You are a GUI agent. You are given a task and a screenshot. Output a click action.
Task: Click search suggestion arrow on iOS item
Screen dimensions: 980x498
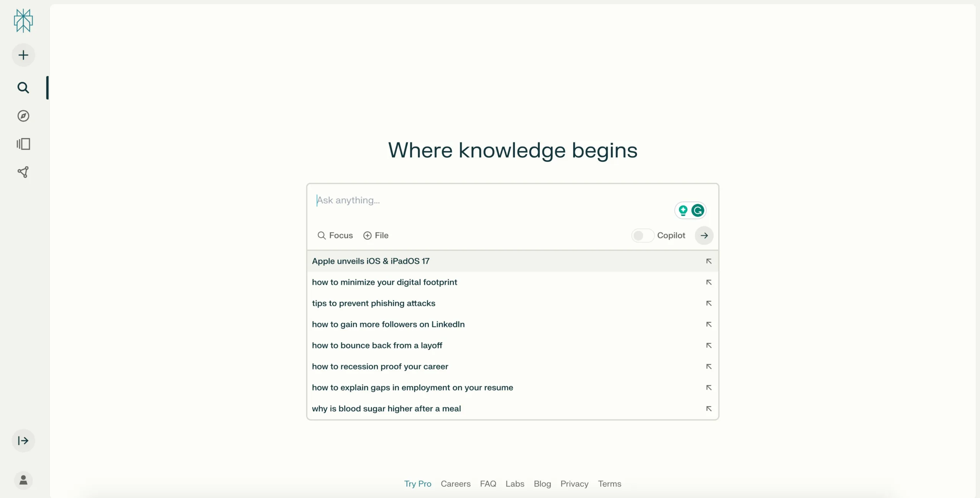point(709,261)
